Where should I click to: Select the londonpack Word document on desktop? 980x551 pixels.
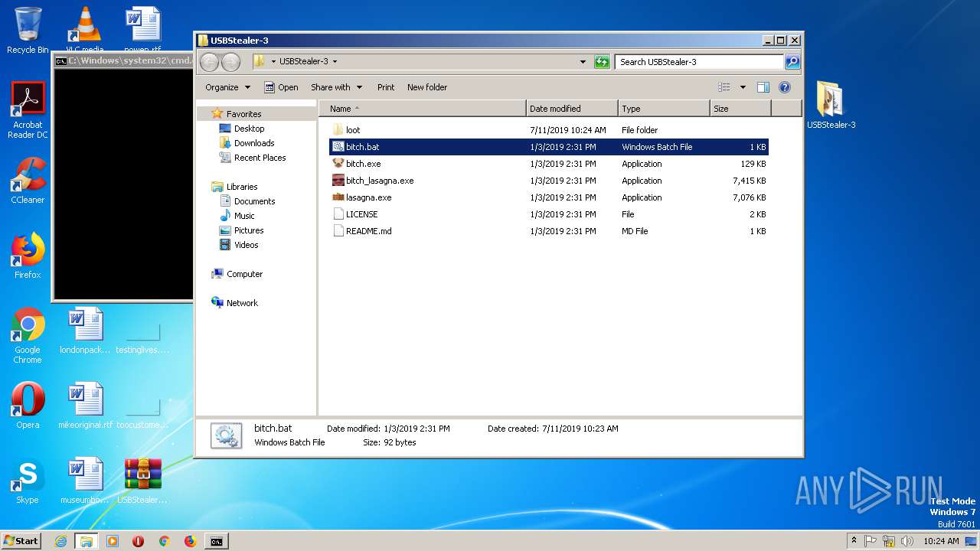point(85,331)
